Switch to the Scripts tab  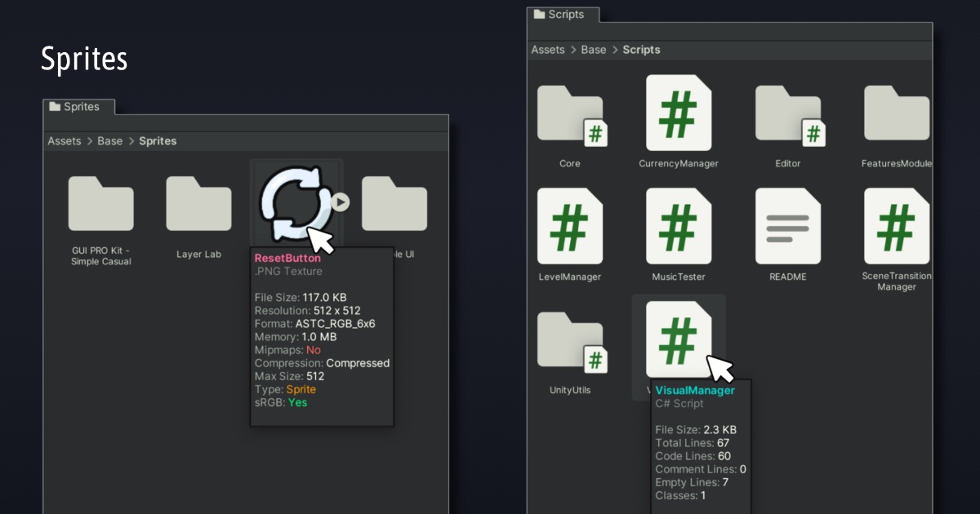tap(563, 14)
